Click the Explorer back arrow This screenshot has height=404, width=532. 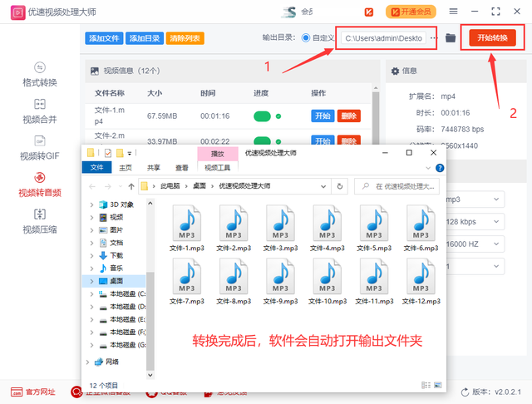point(92,186)
